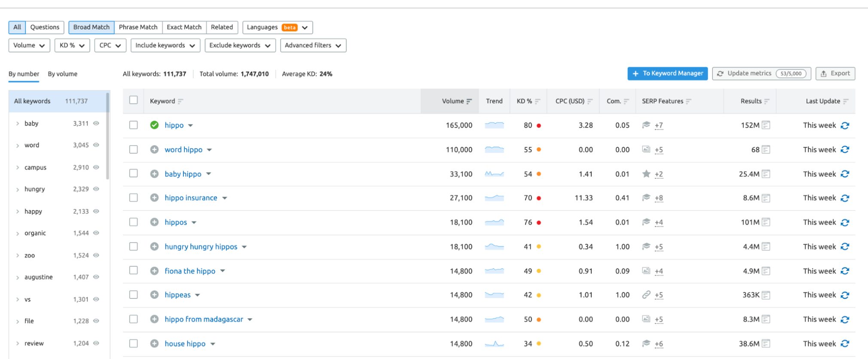Select All keywords group row
This screenshot has width=868, height=359.
(57, 101)
